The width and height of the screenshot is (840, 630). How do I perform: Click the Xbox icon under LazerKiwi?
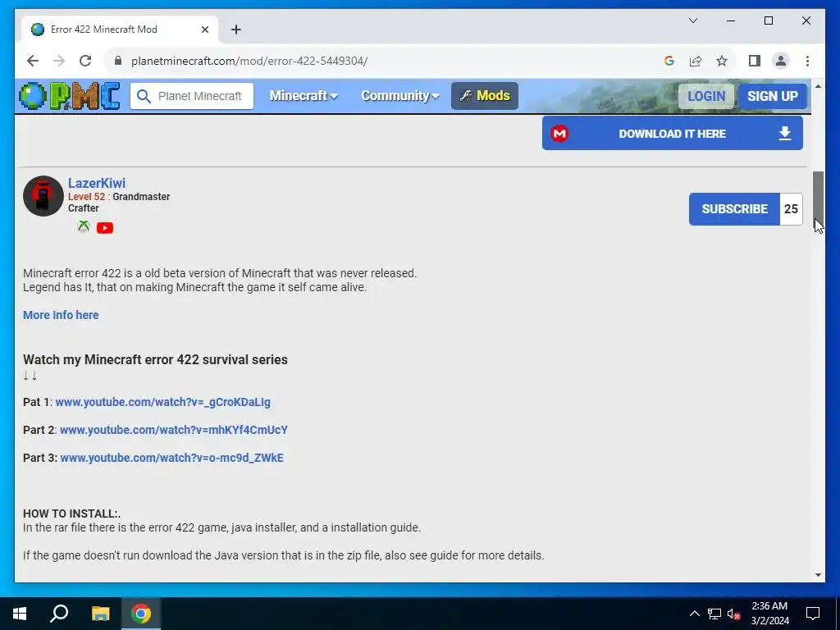(x=84, y=227)
